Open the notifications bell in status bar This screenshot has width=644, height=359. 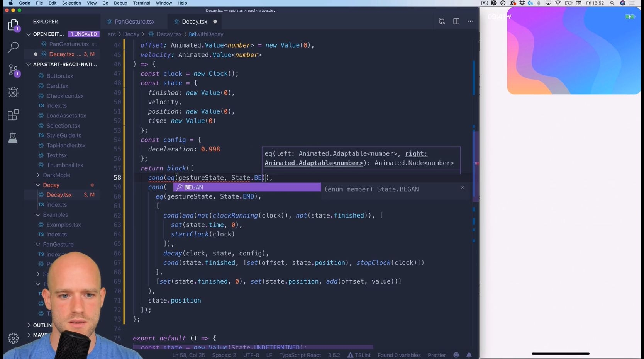point(469,355)
